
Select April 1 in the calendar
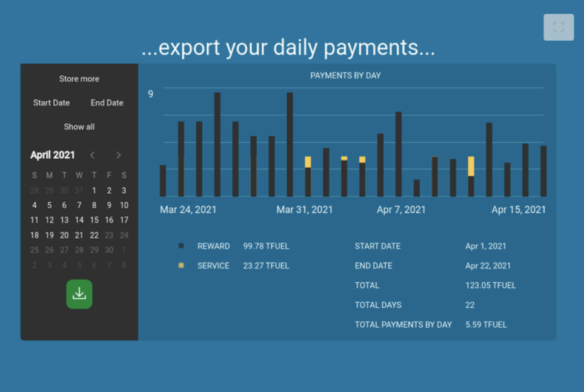click(x=95, y=190)
